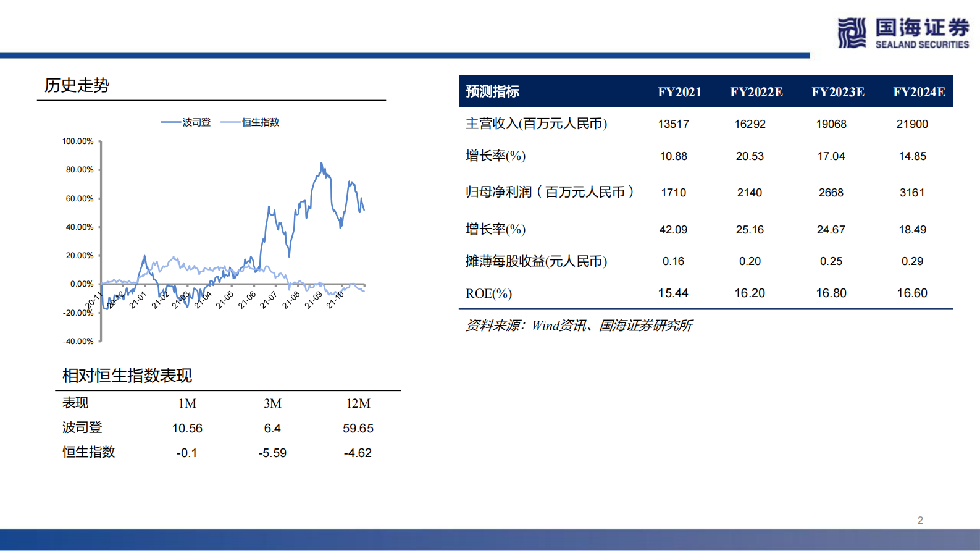Click the ROE(%) row label
Viewport: 980px width, 551px height.
(488, 293)
